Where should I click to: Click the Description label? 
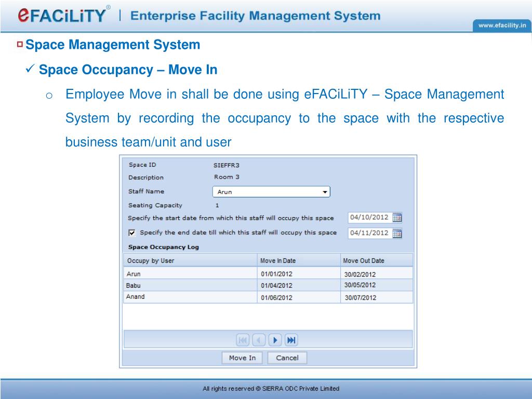[146, 178]
